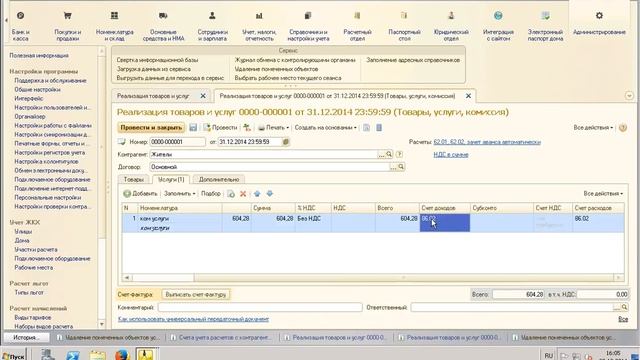Image resolution: width=640 pixels, height=360 pixels.
Task: Click the calendar icon beside date field
Action: point(286,142)
